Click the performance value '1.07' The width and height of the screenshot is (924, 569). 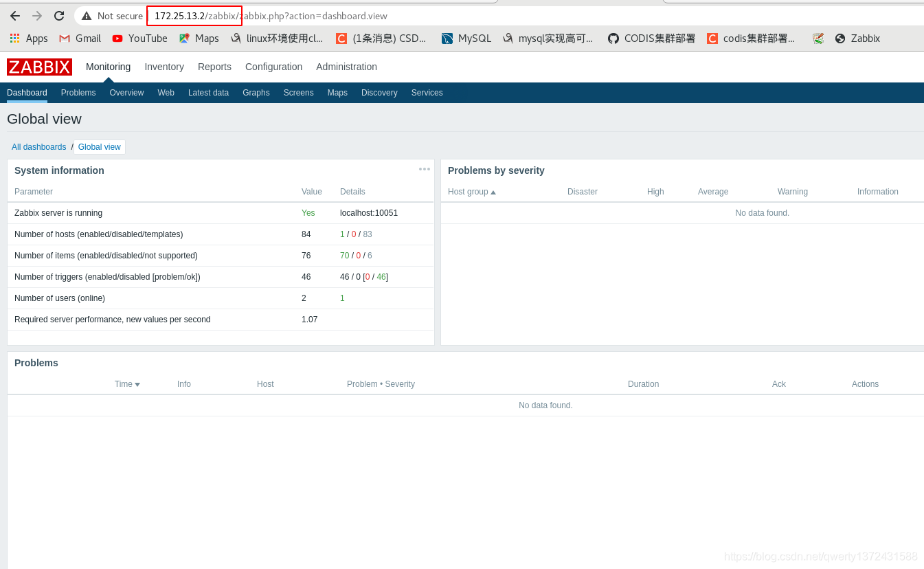(x=310, y=320)
